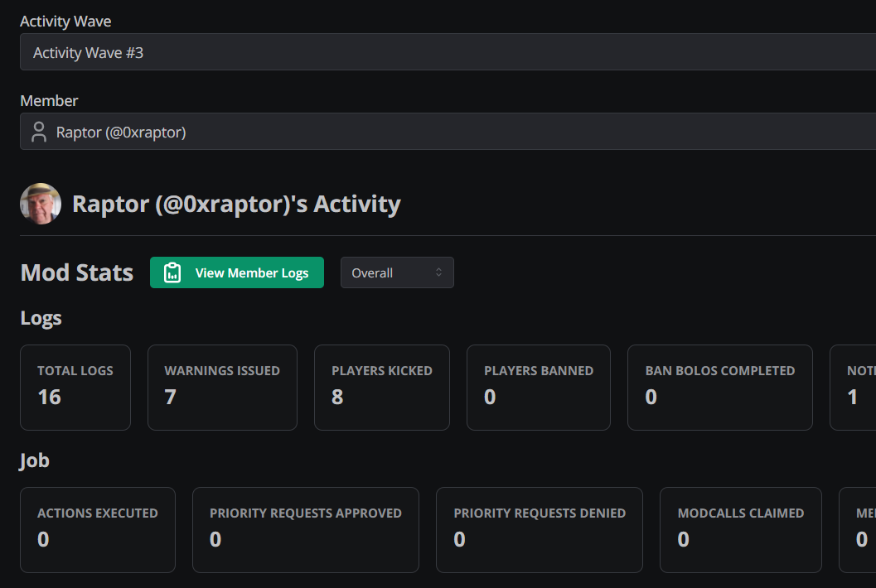876x588 pixels.
Task: Click Raptor's profile avatar picture
Action: (41, 204)
